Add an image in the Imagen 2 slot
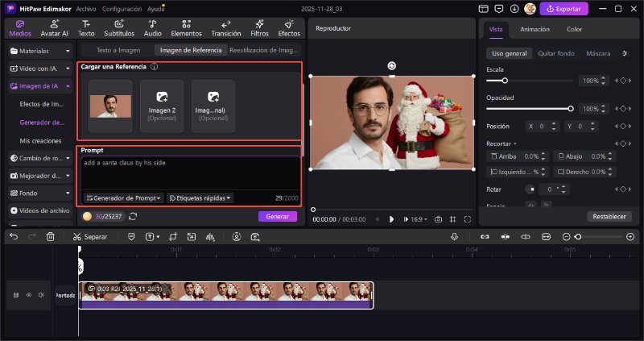This screenshot has height=341, width=644. (x=162, y=106)
